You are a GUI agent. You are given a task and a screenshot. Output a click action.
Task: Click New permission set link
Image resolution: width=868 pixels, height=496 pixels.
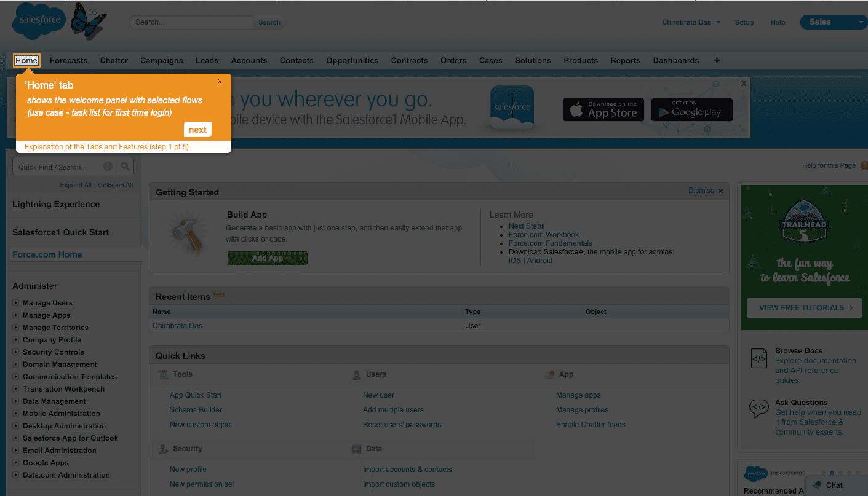click(x=202, y=484)
